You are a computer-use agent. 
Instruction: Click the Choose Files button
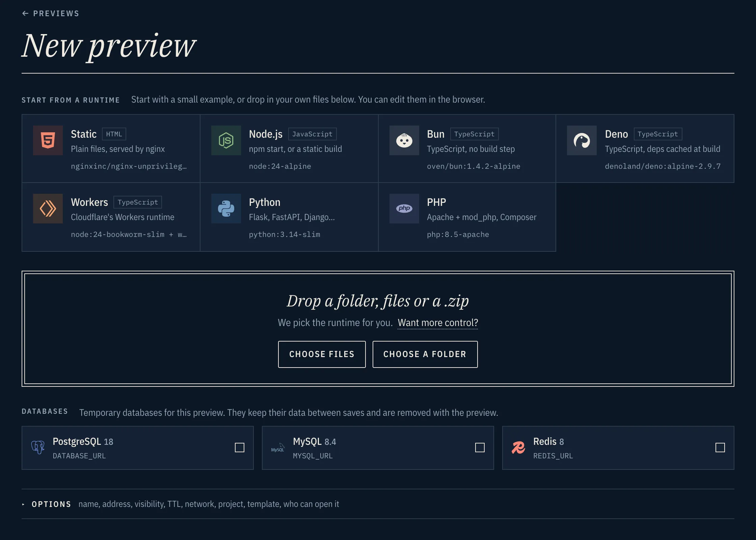click(322, 354)
